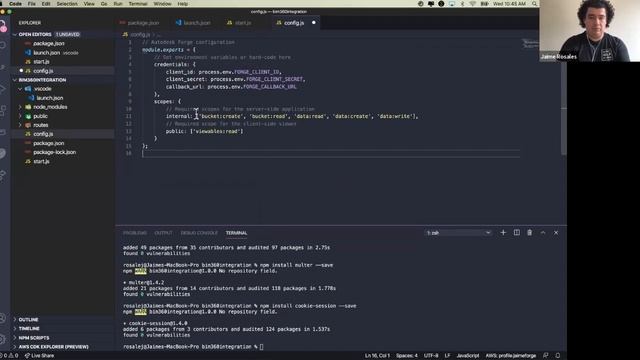Switch to the launch.json editor tab
Viewport: 640px width, 360px height.
pyautogui.click(x=193, y=23)
